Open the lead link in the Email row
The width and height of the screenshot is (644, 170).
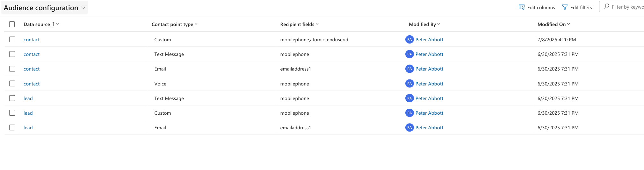pyautogui.click(x=28, y=127)
